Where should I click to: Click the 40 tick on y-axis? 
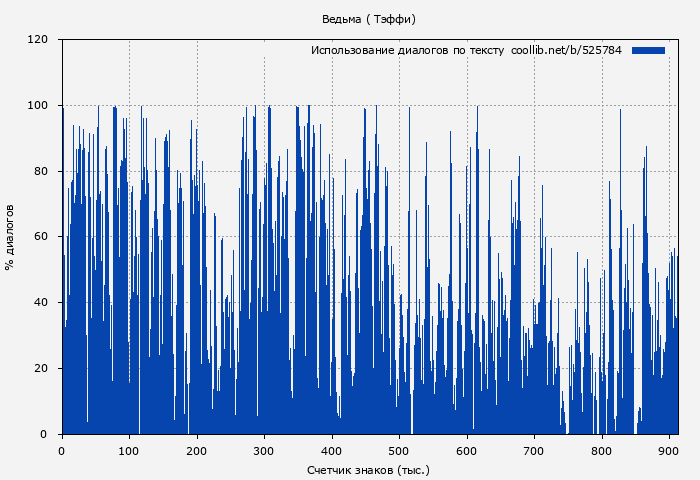41,303
